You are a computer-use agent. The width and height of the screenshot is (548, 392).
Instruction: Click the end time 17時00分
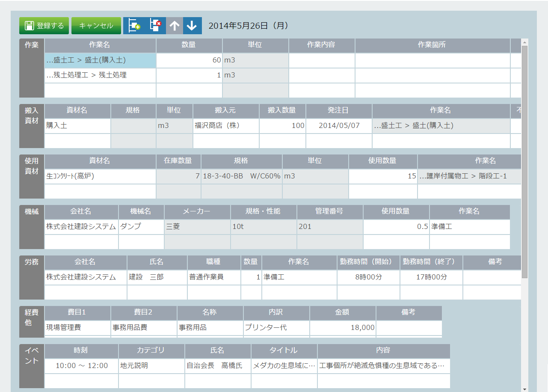coord(431,277)
